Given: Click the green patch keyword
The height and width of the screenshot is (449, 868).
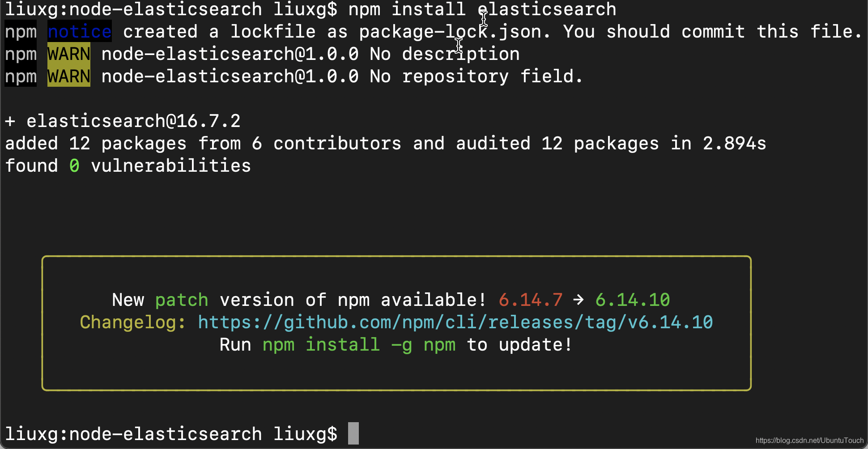Looking at the screenshot, I should (181, 300).
